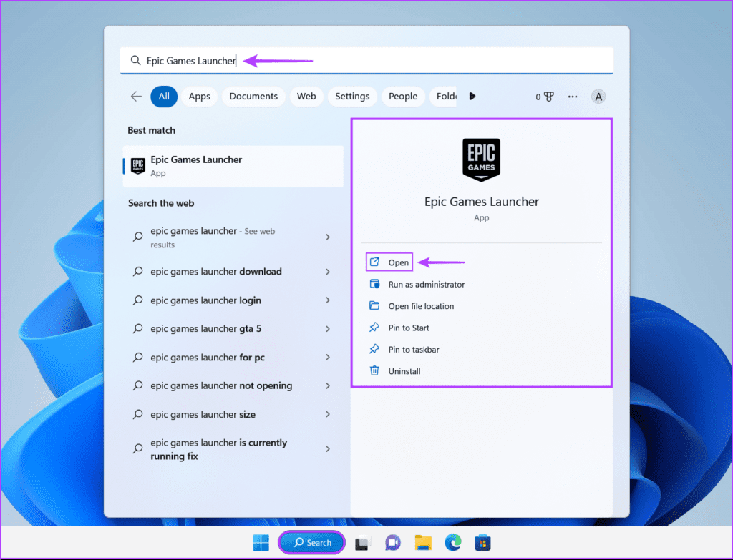Click the Open file location folder icon
The height and width of the screenshot is (560, 733).
point(374,305)
